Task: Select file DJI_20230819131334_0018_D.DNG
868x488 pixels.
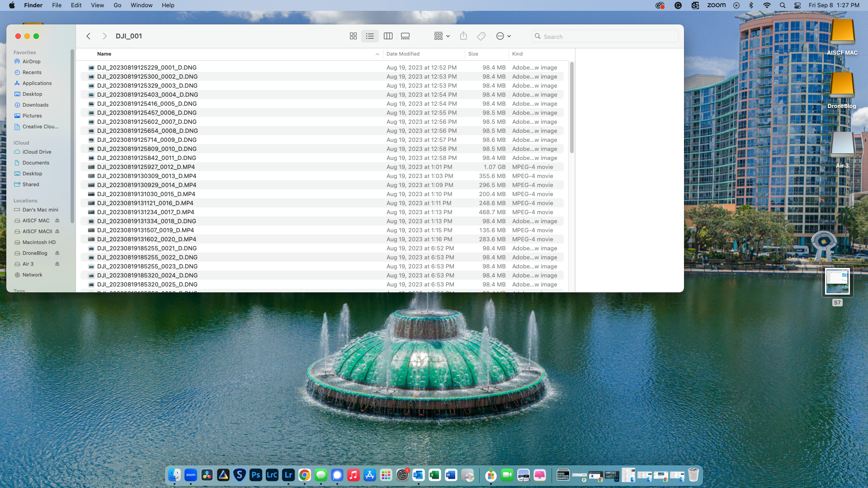Action: point(322,221)
